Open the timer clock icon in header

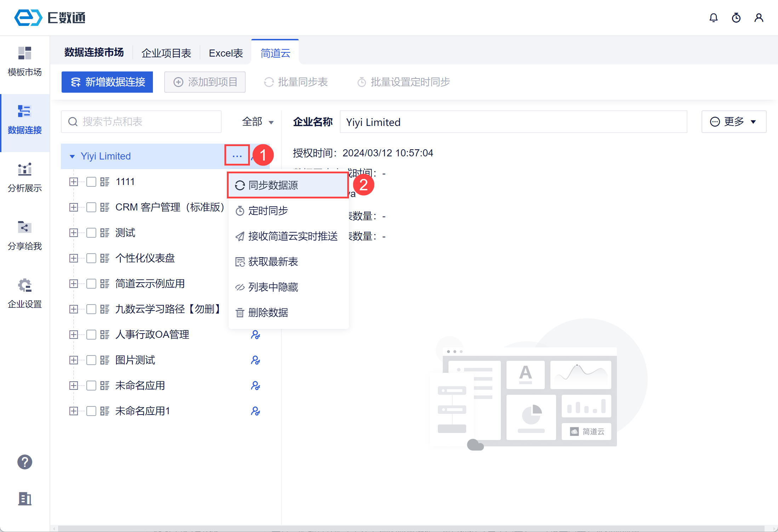click(x=736, y=18)
